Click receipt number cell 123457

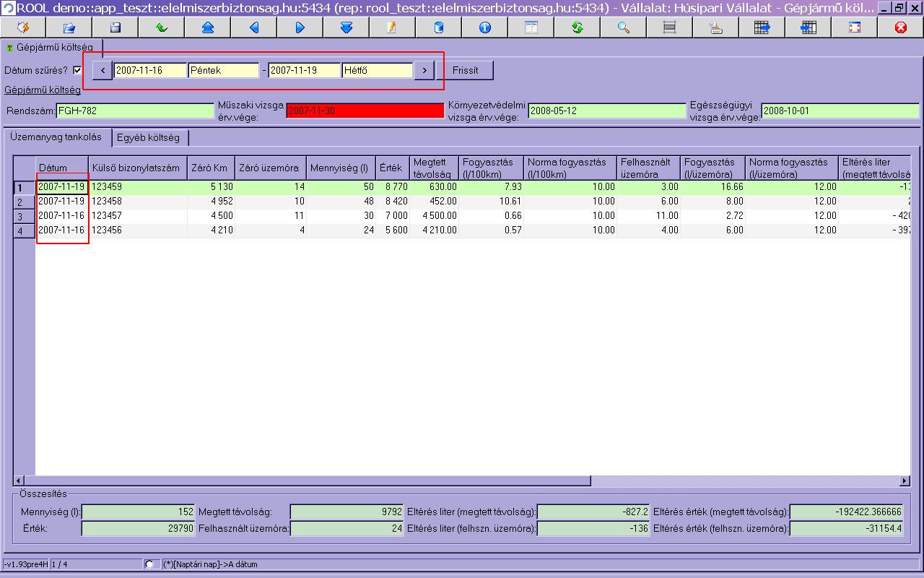click(138, 216)
